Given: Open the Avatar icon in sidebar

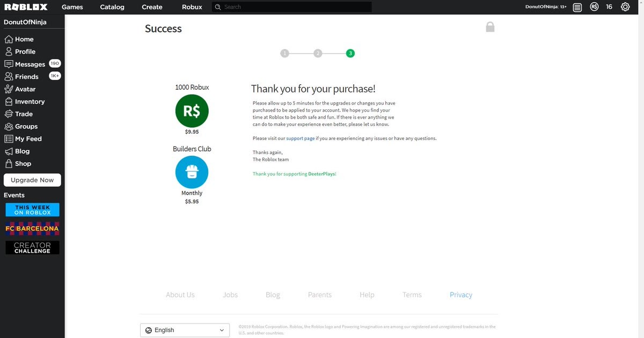Looking at the screenshot, I should point(9,89).
